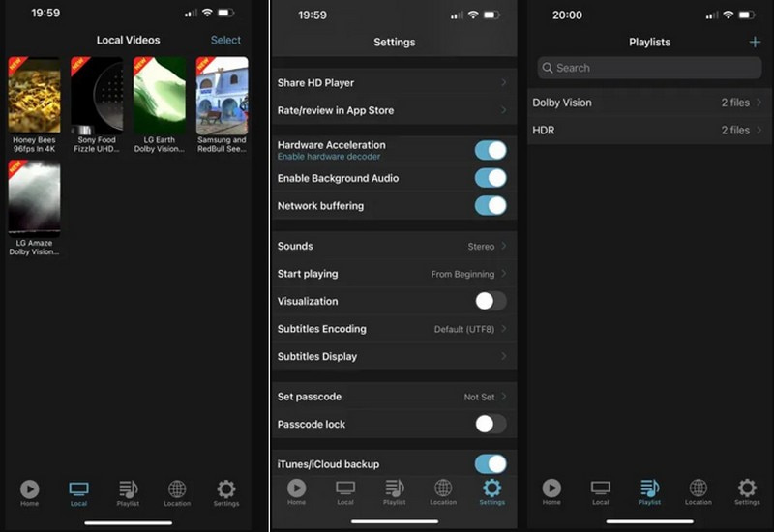Viewport: 774px width, 532px height.
Task: Expand HDR playlist chevron
Action: pos(759,130)
